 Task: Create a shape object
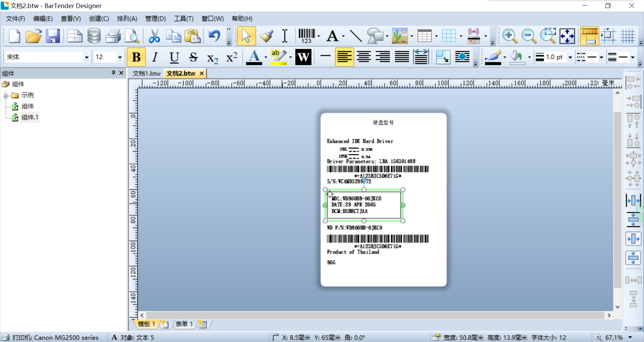click(375, 36)
